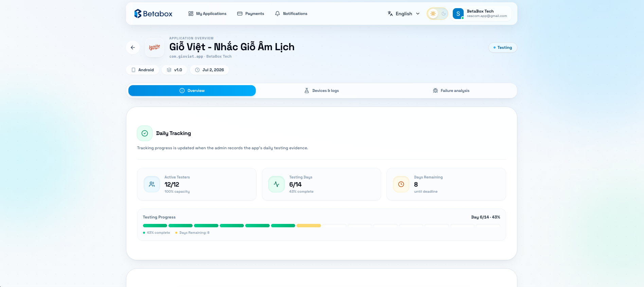Click the yellow current-day progress segment
Viewport: 644px width, 287px height.
[x=309, y=226]
